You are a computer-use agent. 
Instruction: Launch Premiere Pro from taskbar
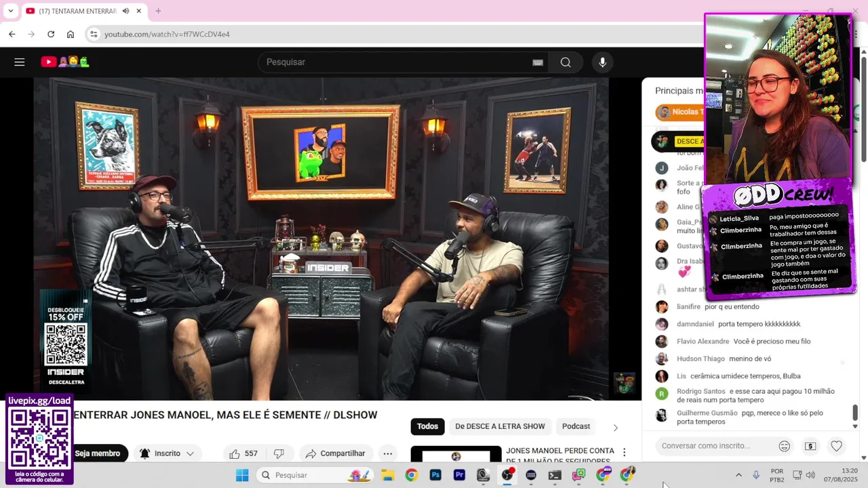pyautogui.click(x=459, y=475)
